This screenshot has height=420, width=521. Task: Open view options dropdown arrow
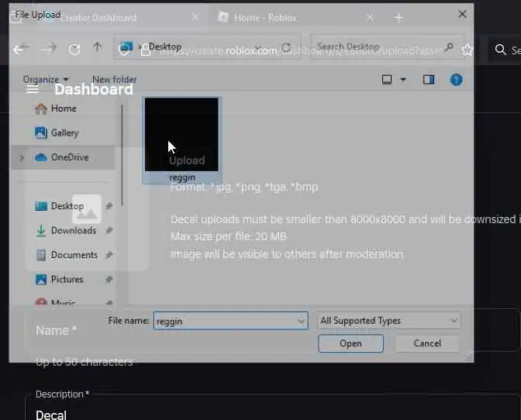pyautogui.click(x=403, y=80)
